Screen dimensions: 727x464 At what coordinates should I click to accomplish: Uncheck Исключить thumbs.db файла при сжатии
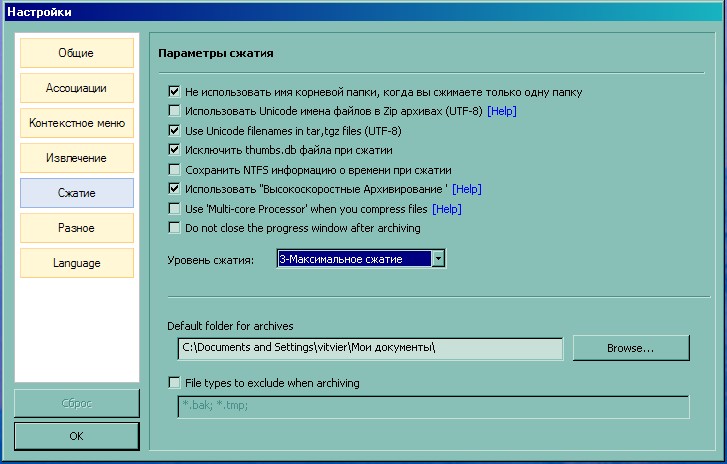pyautogui.click(x=174, y=150)
